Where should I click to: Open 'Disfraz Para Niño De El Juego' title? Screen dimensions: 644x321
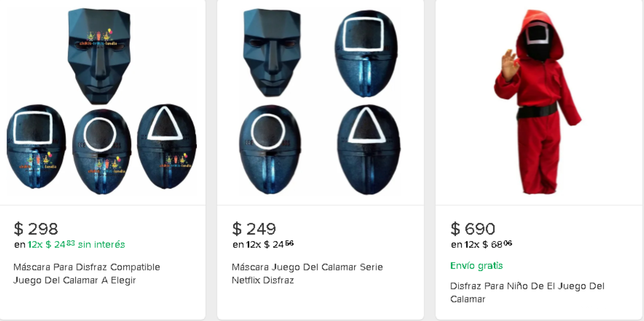(x=527, y=292)
